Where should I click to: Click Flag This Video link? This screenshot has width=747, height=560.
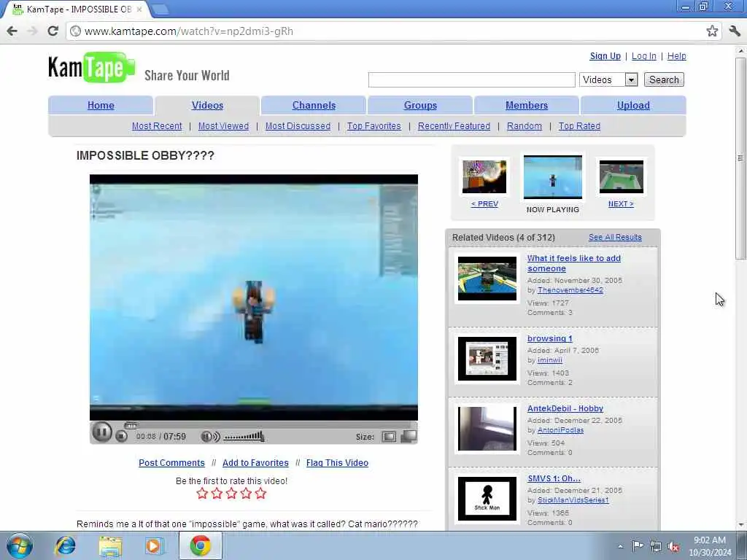[337, 462]
